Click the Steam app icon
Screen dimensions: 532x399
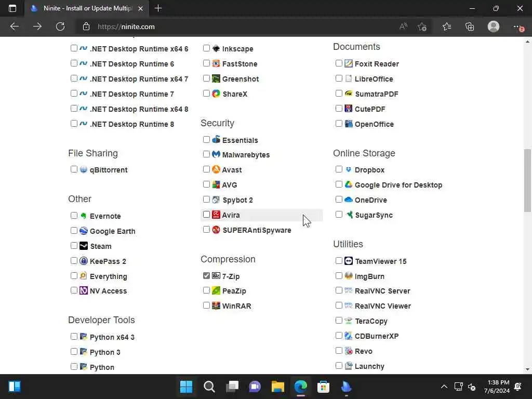pyautogui.click(x=84, y=246)
